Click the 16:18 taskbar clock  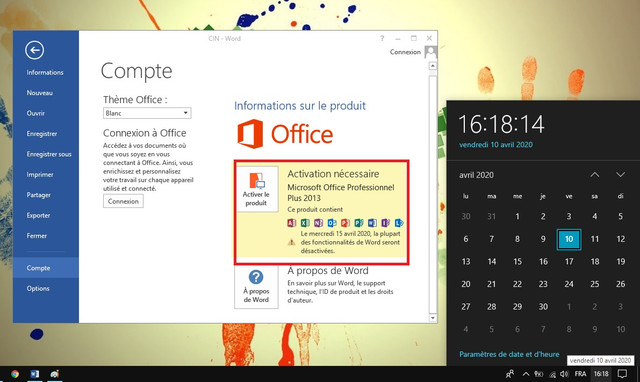coord(601,374)
